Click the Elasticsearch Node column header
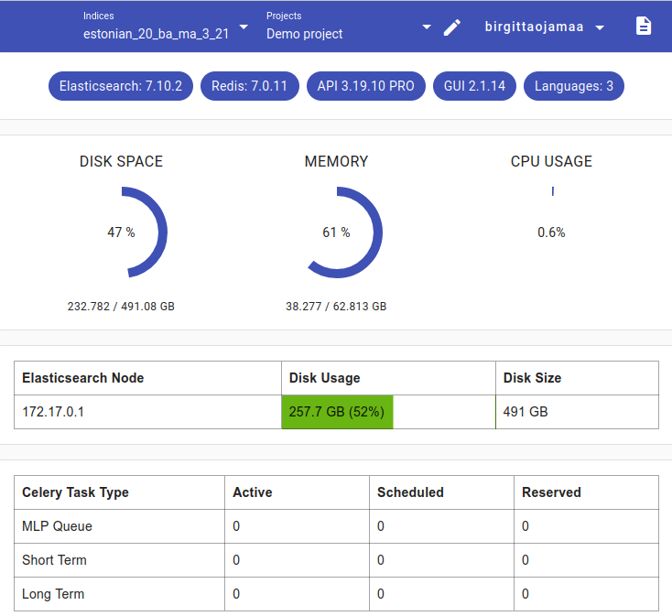This screenshot has width=672, height=616. coord(147,378)
